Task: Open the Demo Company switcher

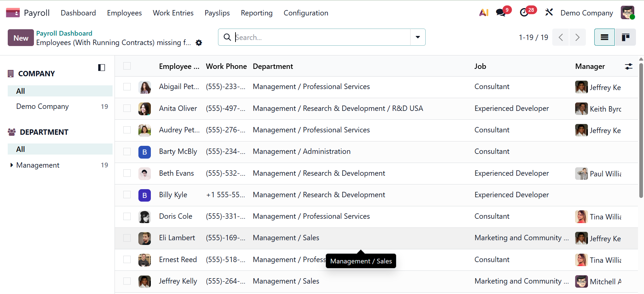Action: pyautogui.click(x=587, y=13)
